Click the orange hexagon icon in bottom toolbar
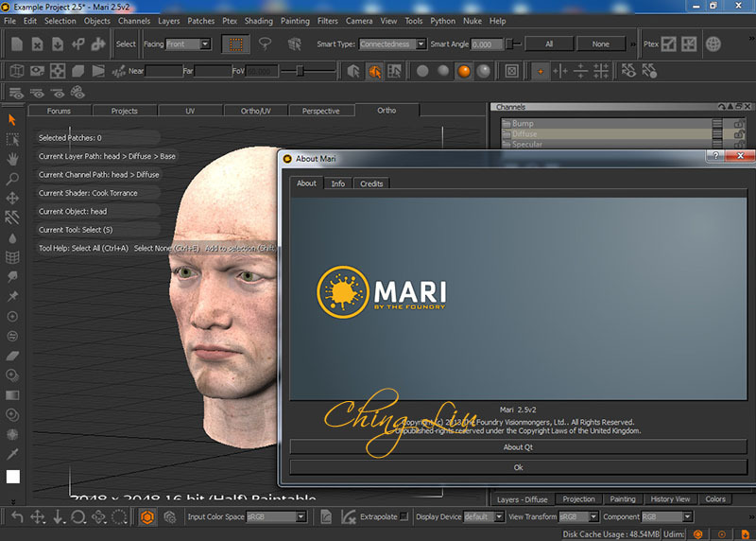 point(147,516)
